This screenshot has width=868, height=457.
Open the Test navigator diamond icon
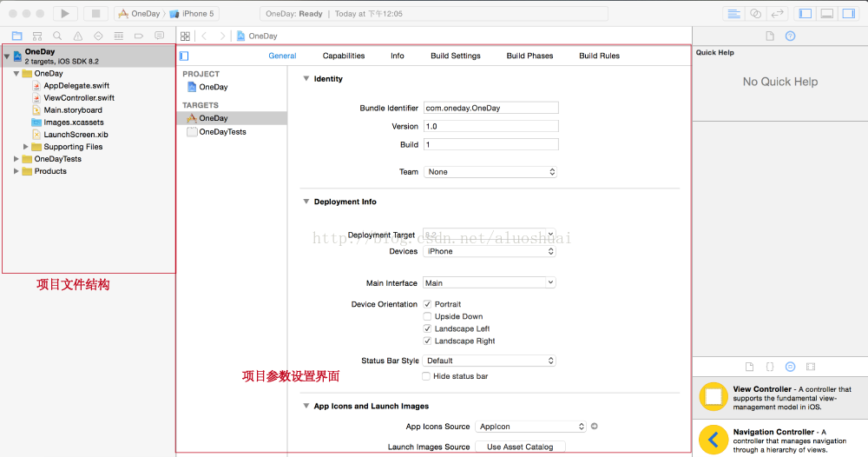click(98, 36)
